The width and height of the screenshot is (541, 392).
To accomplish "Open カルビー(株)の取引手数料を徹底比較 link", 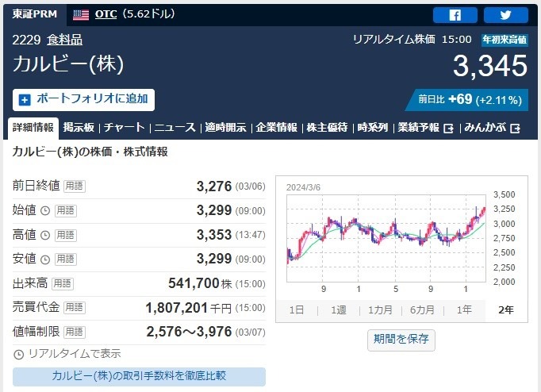I will click(139, 376).
